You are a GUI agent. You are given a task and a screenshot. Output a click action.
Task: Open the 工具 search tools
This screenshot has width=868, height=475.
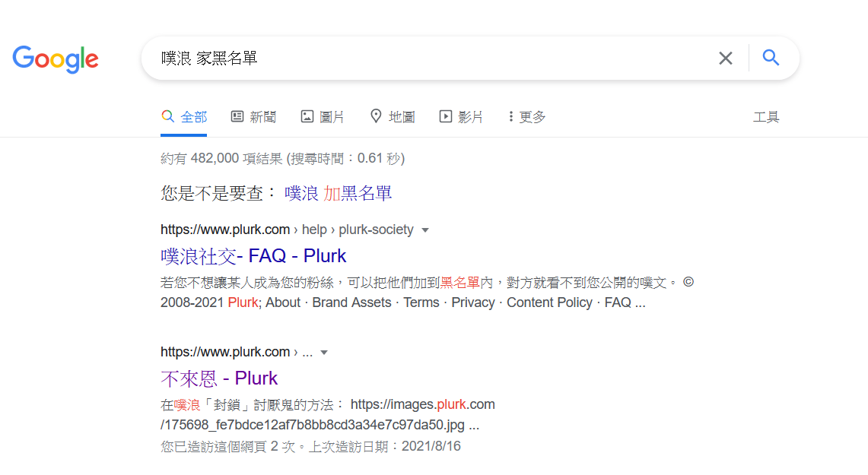(766, 117)
